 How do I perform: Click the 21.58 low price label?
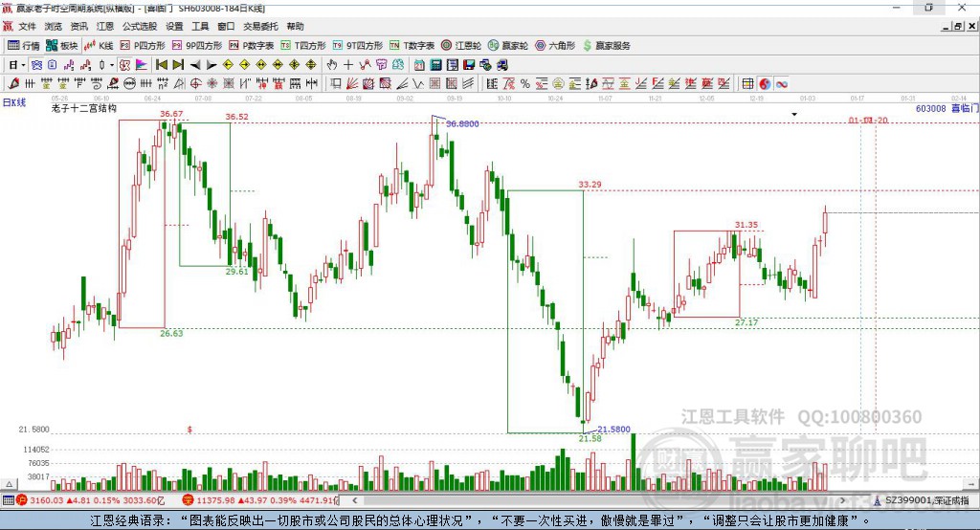[590, 439]
